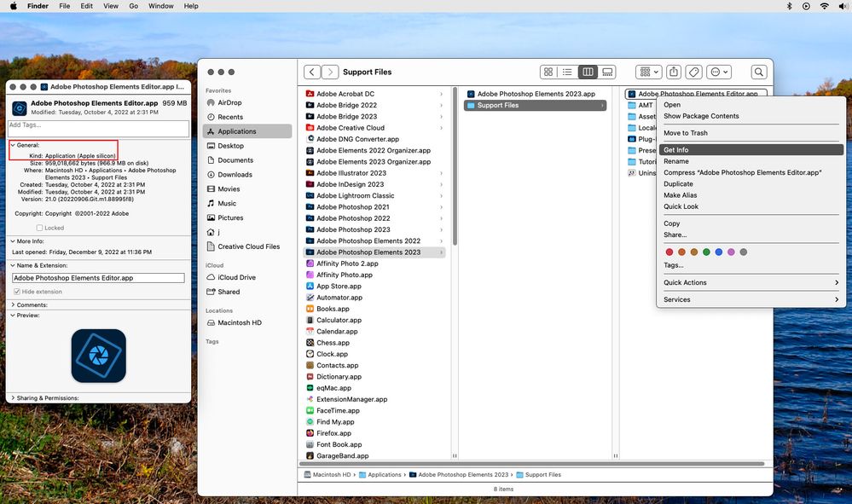Viewport: 852px width, 504px height.
Task: Collapse the Preview section
Action: tap(13, 315)
